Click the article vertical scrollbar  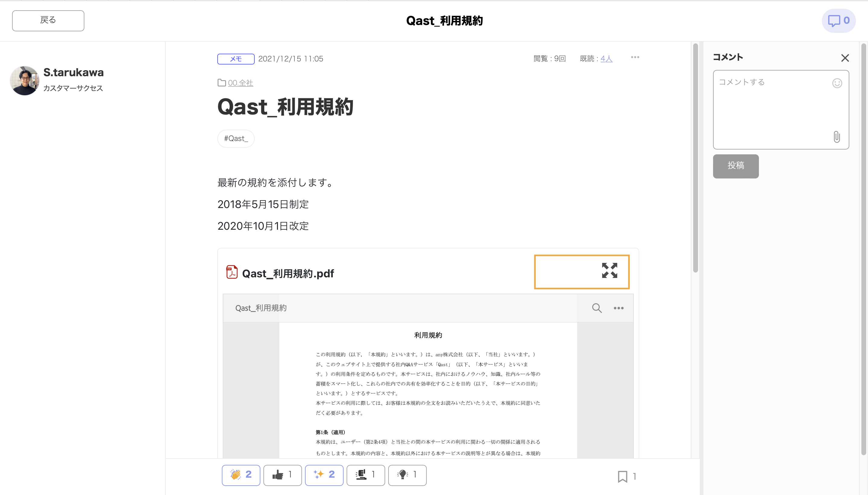click(x=695, y=158)
